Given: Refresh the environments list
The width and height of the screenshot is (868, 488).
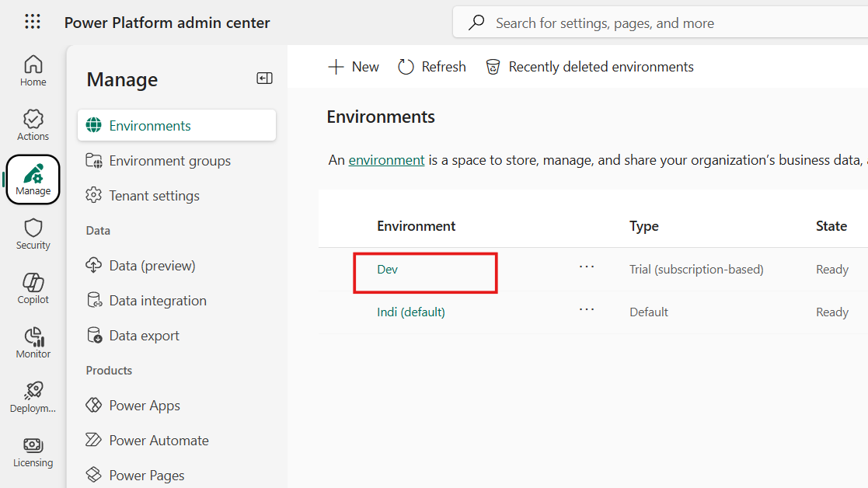Looking at the screenshot, I should [x=432, y=67].
